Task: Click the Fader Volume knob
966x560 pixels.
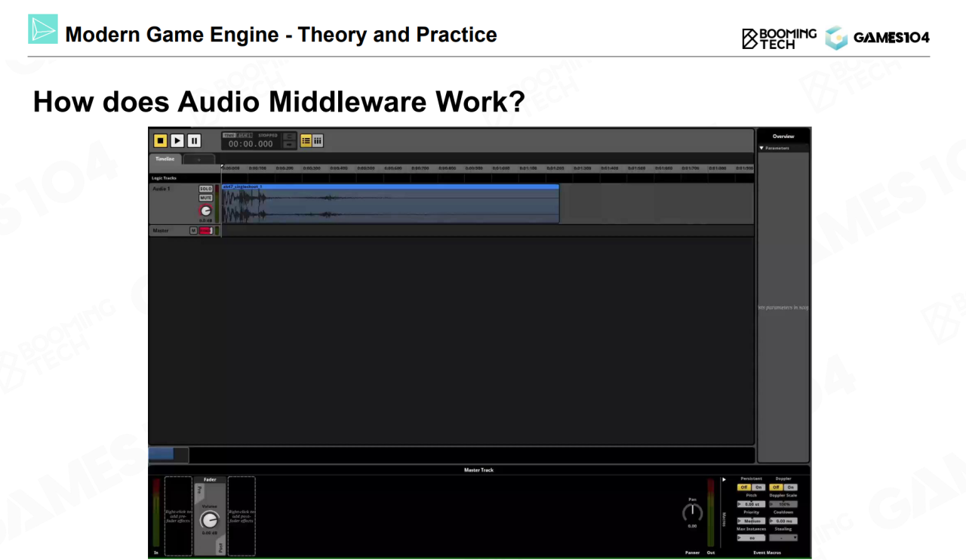Action: [209, 520]
